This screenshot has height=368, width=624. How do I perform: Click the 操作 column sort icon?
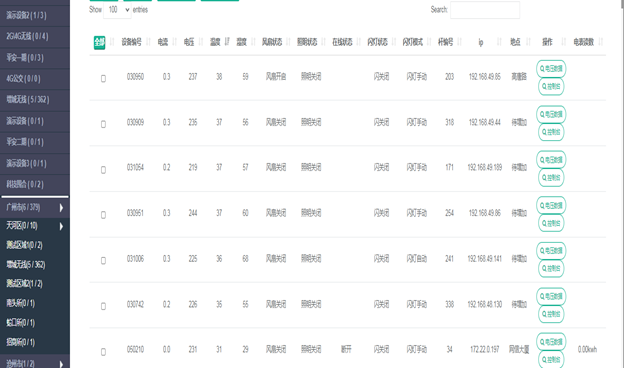click(x=564, y=42)
